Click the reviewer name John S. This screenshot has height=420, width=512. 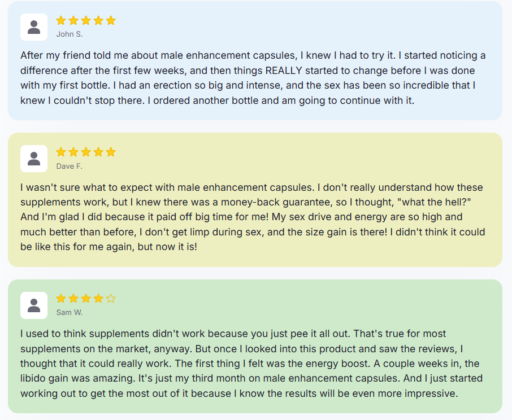tap(70, 34)
